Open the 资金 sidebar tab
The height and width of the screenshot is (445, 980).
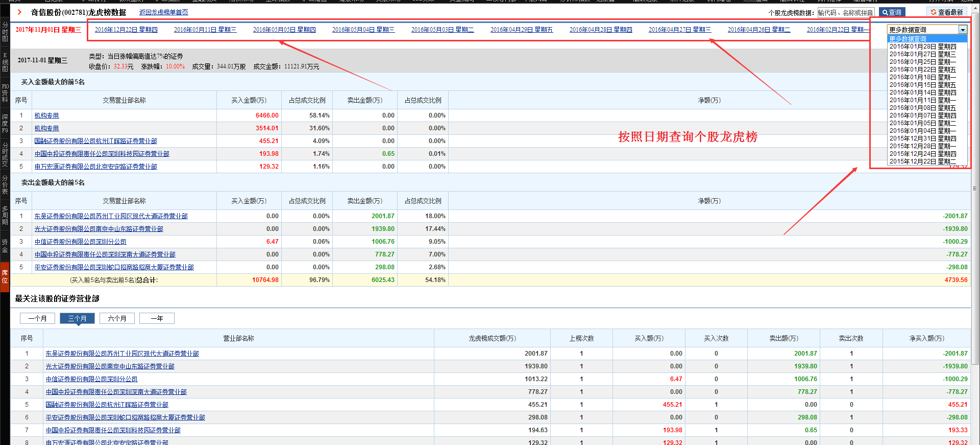click(x=5, y=246)
